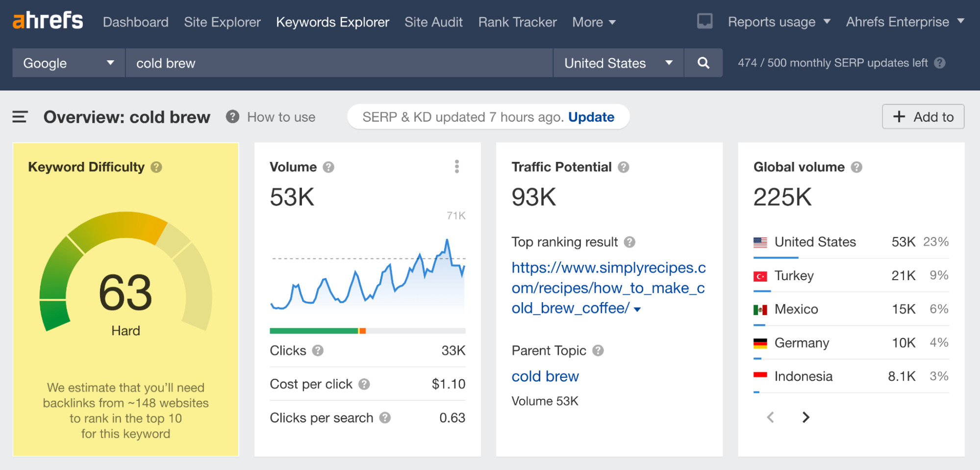Click the Turkey row volume 21K
Viewport: 980px width, 470px height.
tap(903, 276)
